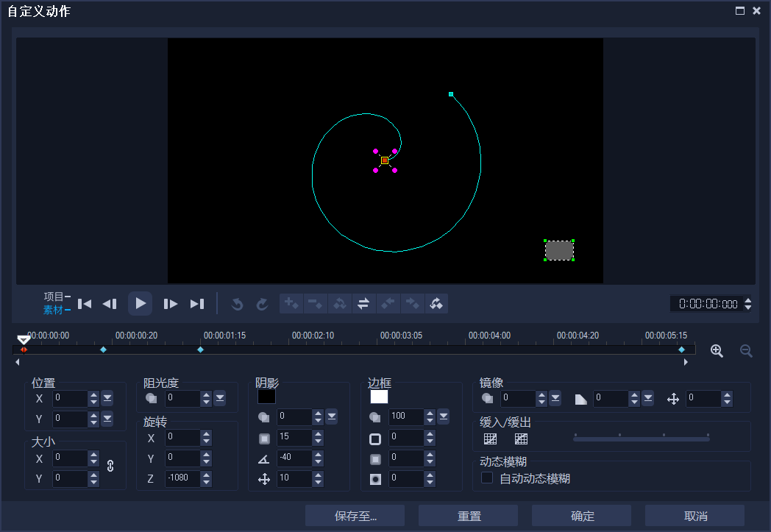The height and width of the screenshot is (532, 771).
Task: Enable the 自动动态模糊 checkbox
Action: pyautogui.click(x=487, y=478)
